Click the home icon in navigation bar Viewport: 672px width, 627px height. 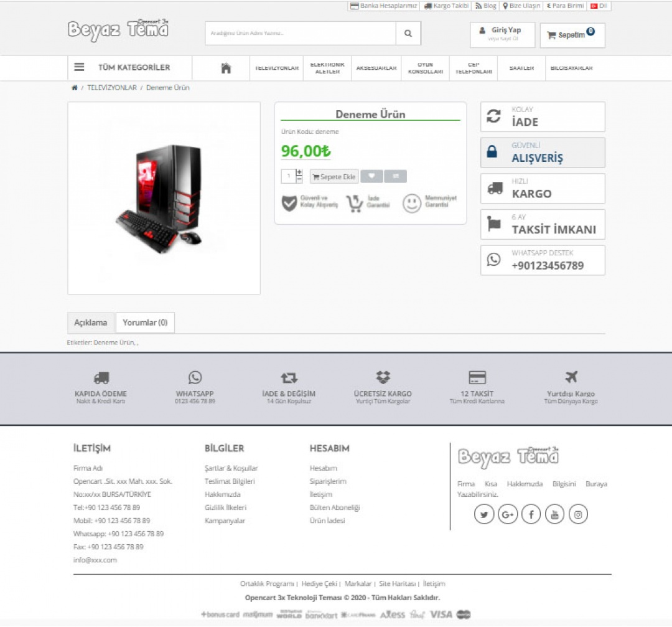226,68
